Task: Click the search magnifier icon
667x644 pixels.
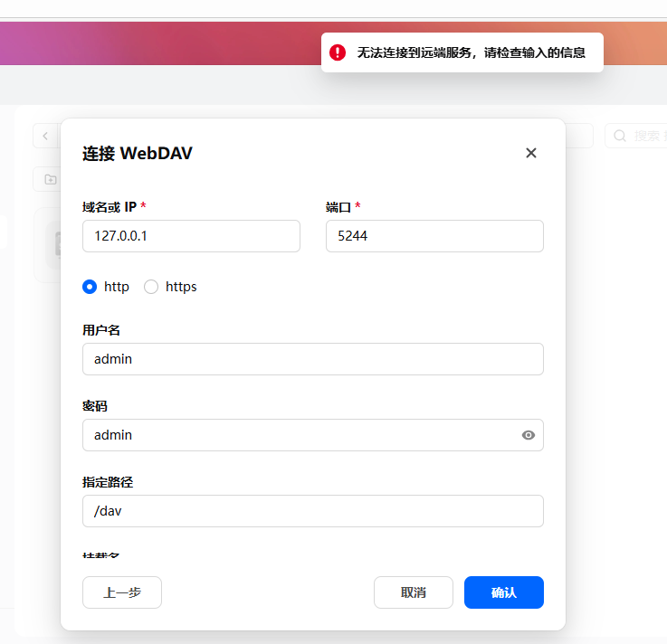Action: [x=620, y=136]
